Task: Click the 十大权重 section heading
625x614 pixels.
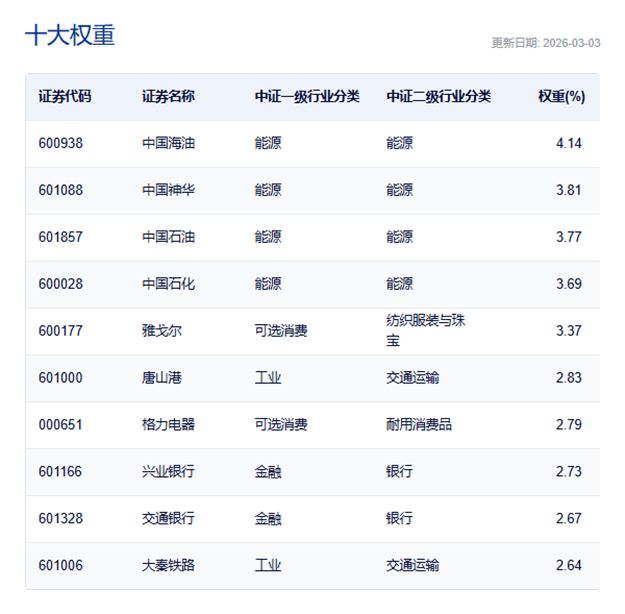Action: tap(70, 36)
